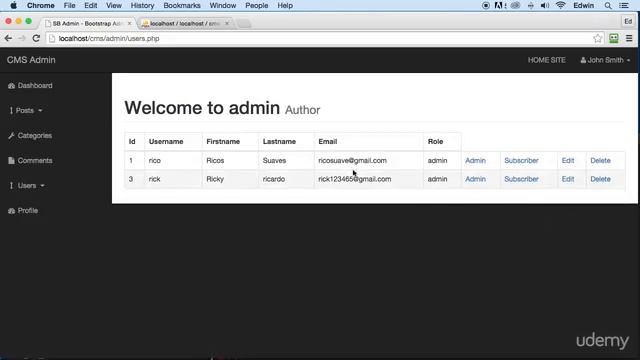Click the user icon beside John Smith
Screen dimensions: 640x360
pos(583,60)
